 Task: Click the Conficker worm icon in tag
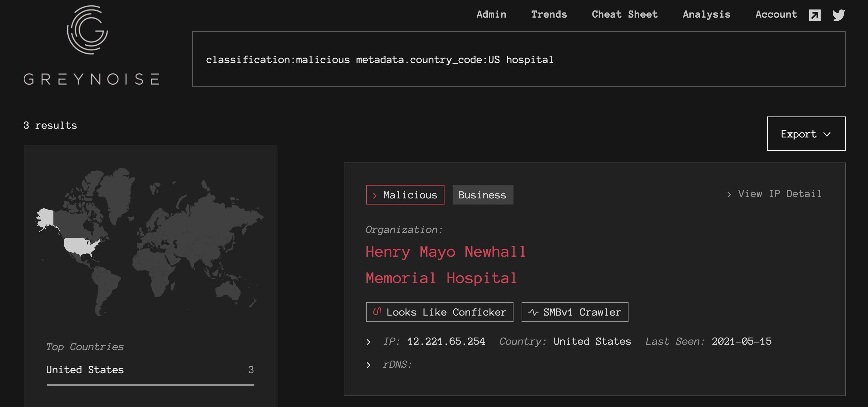tap(377, 312)
